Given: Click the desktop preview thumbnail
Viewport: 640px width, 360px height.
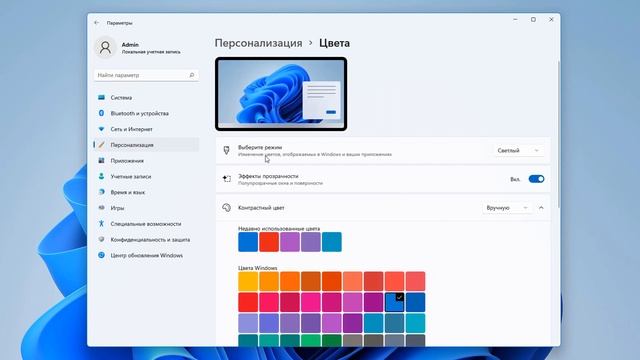Looking at the screenshot, I should pyautogui.click(x=281, y=94).
